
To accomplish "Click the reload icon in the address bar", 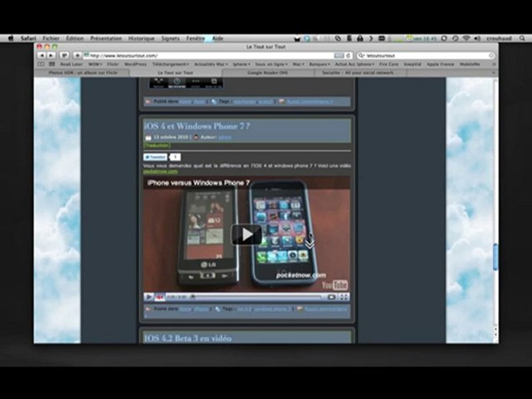I will pos(348,55).
